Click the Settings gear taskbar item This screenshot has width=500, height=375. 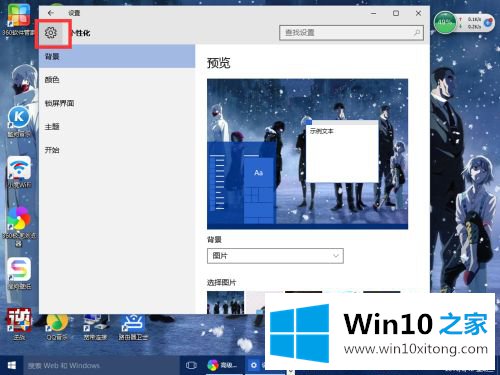click(254, 365)
